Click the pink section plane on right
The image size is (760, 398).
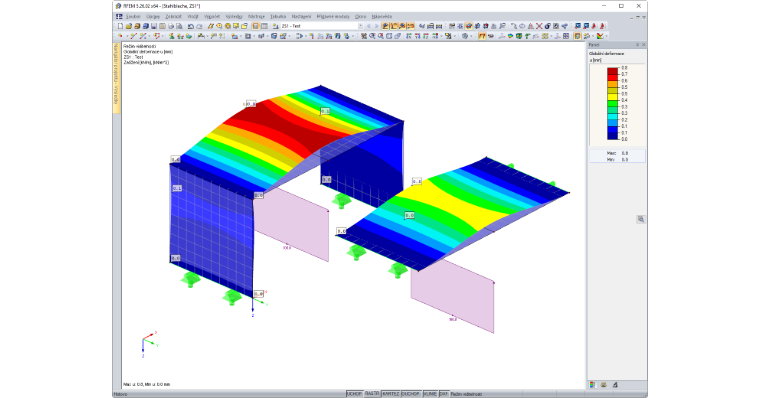click(x=453, y=296)
